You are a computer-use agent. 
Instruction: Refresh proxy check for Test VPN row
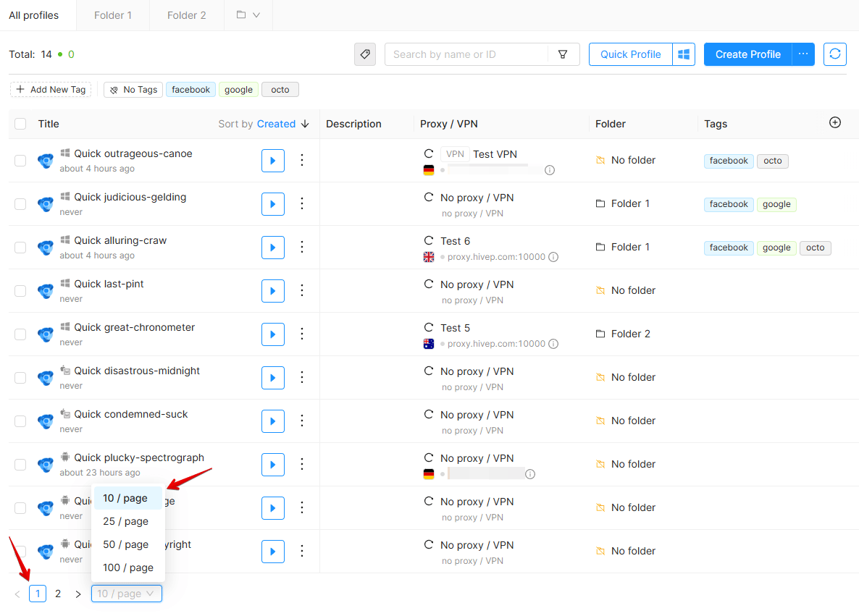click(x=428, y=154)
